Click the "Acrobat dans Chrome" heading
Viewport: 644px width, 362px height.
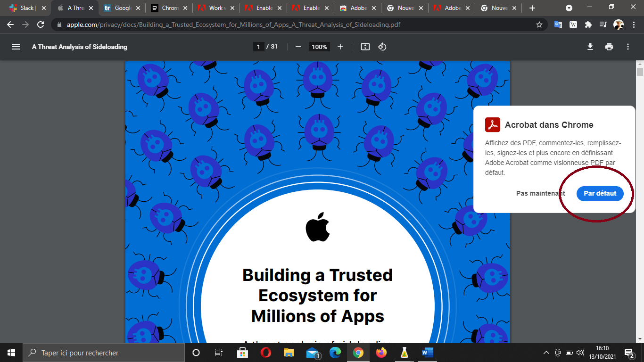tap(549, 125)
